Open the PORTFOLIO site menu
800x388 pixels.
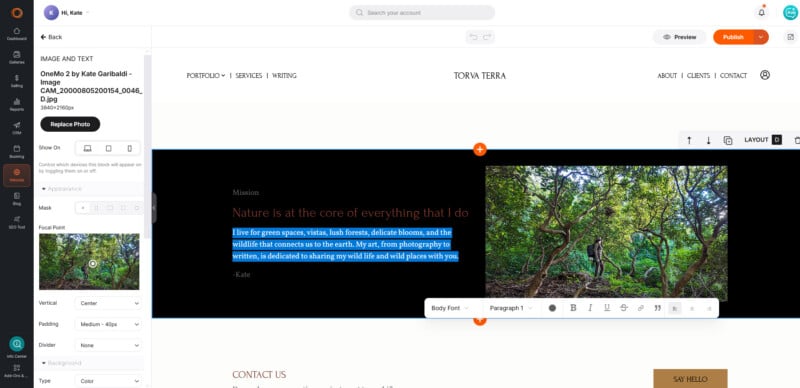[x=206, y=76]
